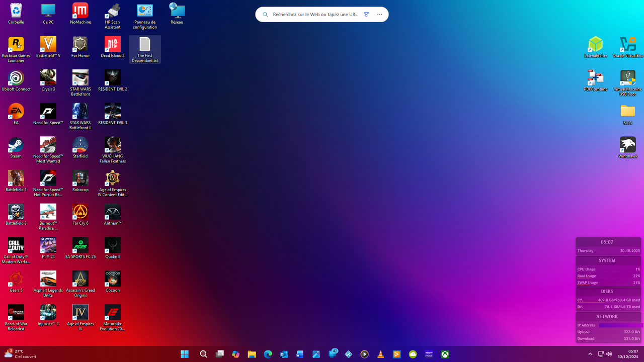Select the Ubisoft Connect icon

pyautogui.click(x=16, y=81)
